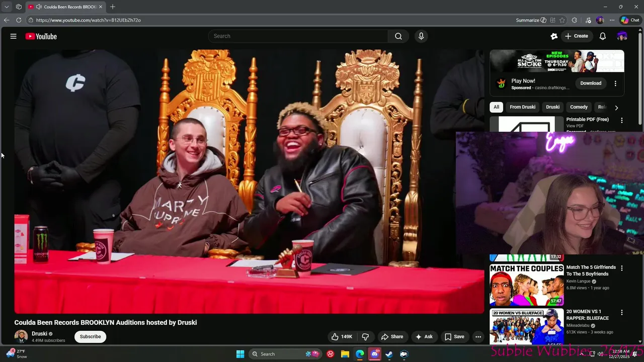Download the sponsored DraftKings casino app

tap(591, 83)
